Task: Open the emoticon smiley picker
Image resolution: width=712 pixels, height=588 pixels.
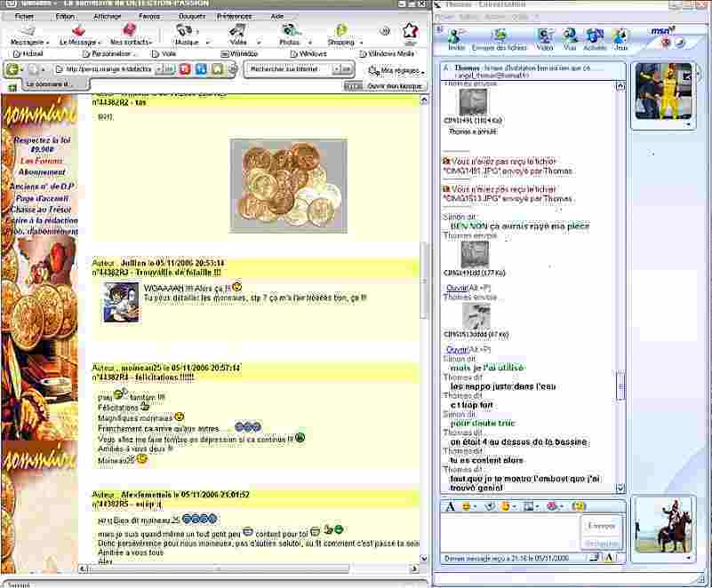Action: point(466,506)
